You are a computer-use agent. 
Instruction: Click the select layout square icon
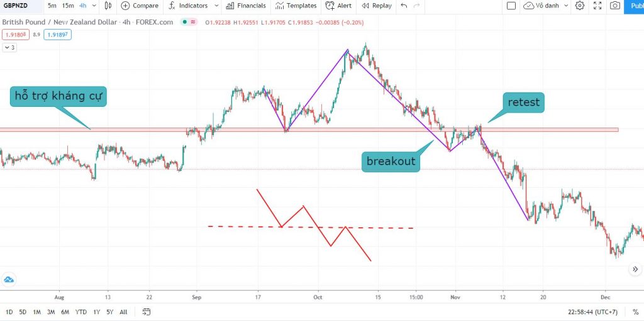pos(511,6)
